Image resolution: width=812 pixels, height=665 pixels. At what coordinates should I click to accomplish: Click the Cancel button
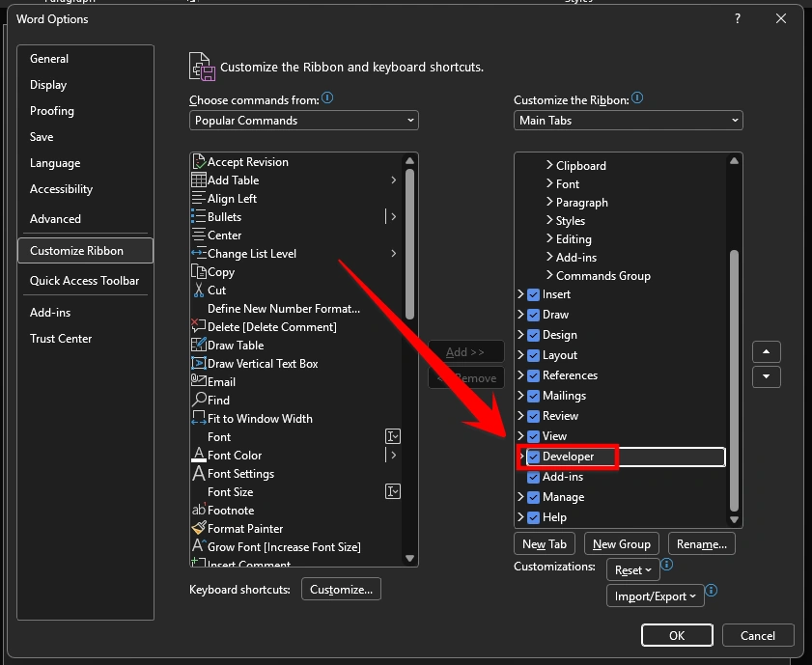coord(758,635)
